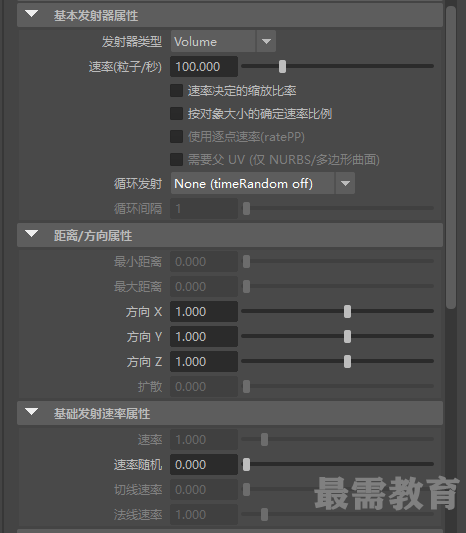
Task: Toggle the 需要父 UV checkbox
Action: pos(176,159)
